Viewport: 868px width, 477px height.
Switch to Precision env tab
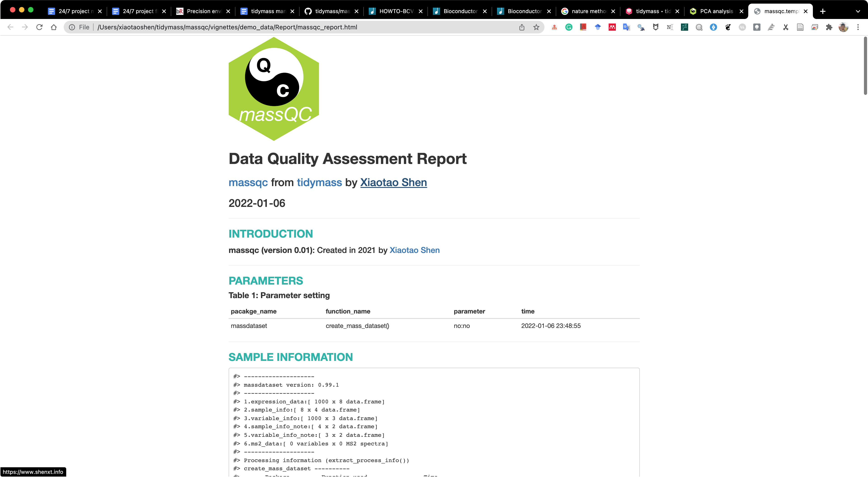tap(203, 11)
